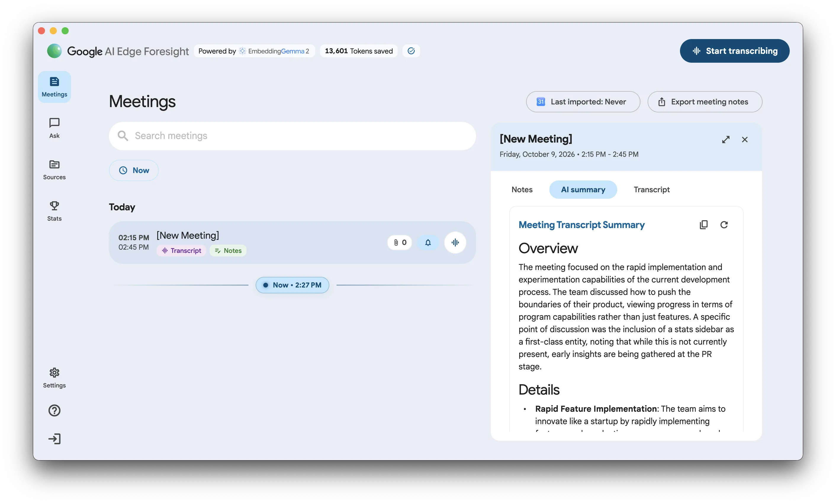
Task: Click the Powered by EmbeddingGemma 2 badge
Action: (254, 51)
